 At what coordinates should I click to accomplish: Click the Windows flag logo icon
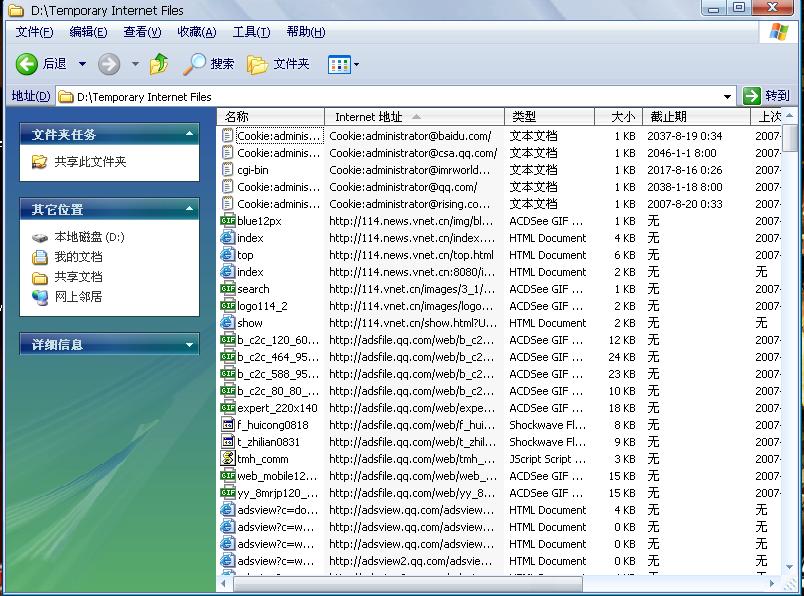coord(779,32)
